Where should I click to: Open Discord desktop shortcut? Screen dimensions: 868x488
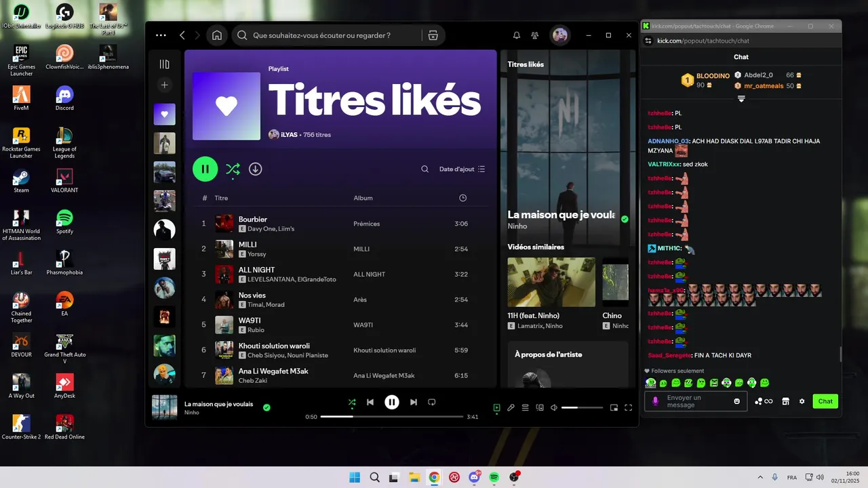[64, 98]
